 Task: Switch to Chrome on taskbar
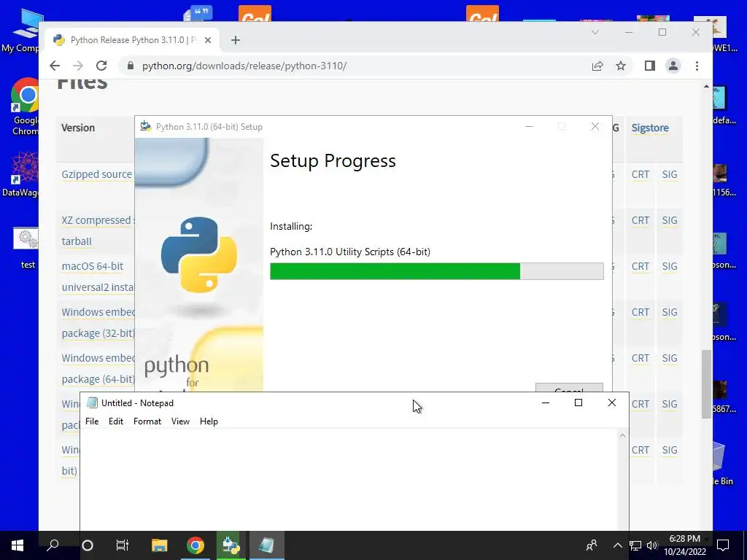(196, 545)
